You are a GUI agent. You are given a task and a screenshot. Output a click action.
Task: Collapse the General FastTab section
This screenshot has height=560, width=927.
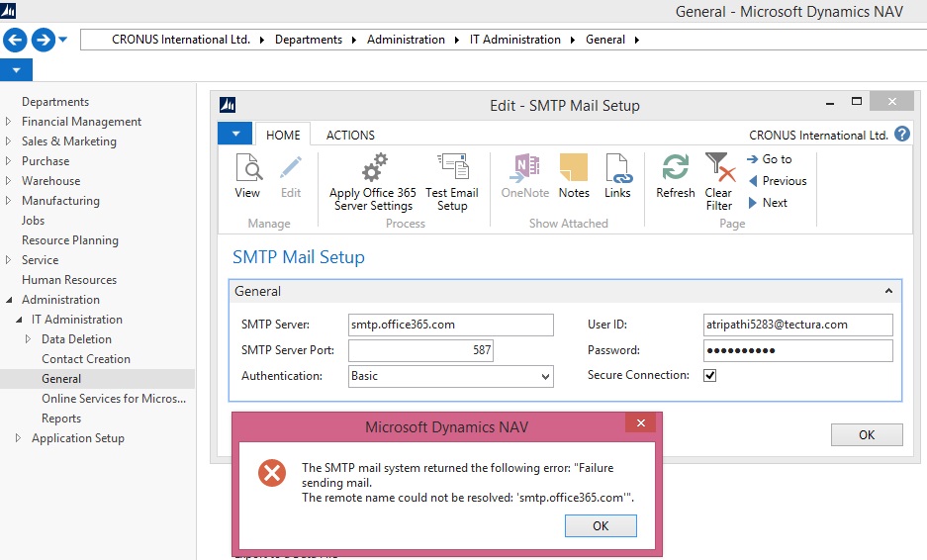[x=887, y=292]
